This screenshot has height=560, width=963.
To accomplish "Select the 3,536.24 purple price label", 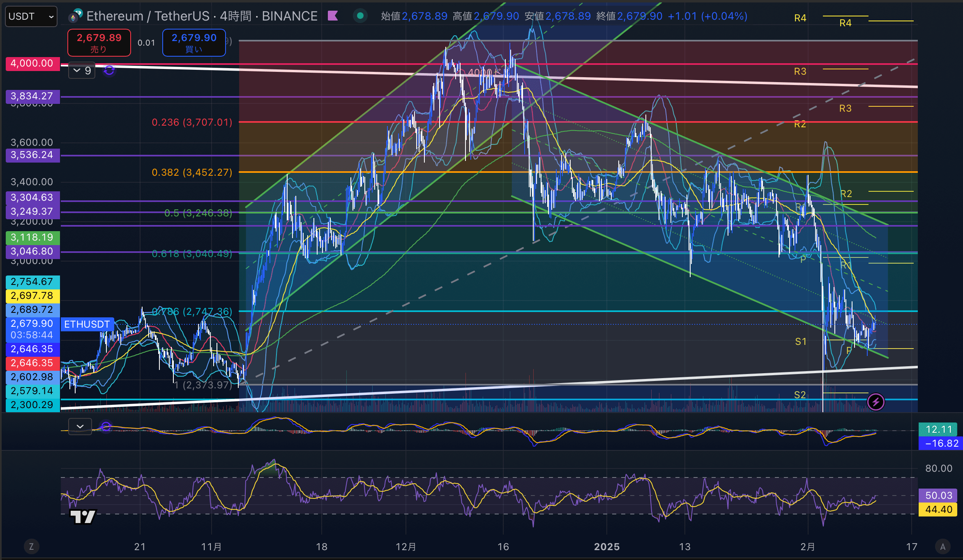I will pos(32,155).
